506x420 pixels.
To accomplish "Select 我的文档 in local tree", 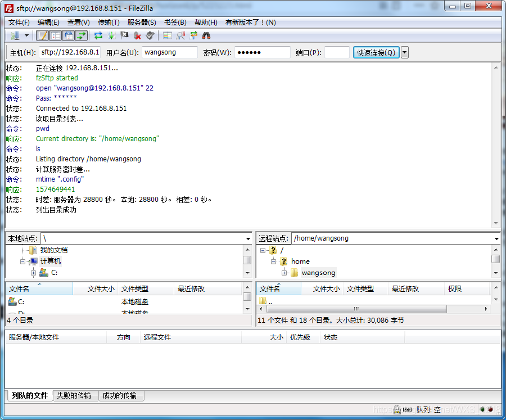I will coord(54,250).
